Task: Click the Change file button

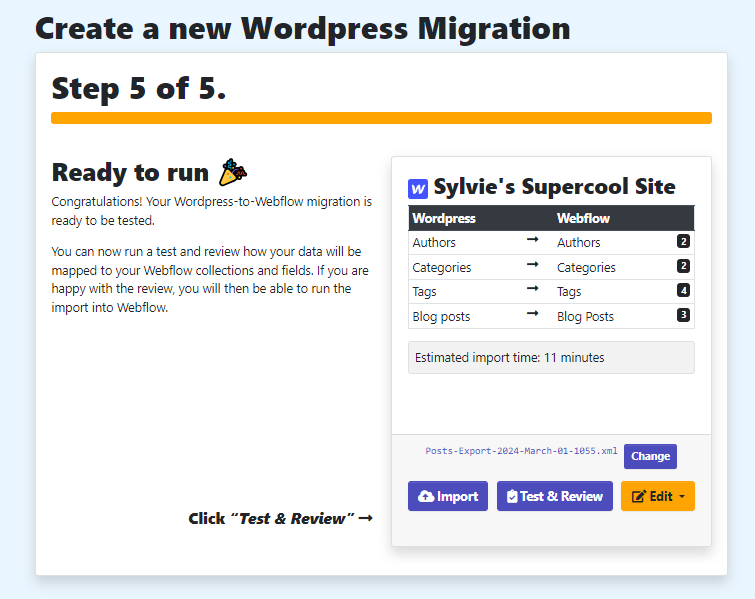Action: (x=651, y=456)
